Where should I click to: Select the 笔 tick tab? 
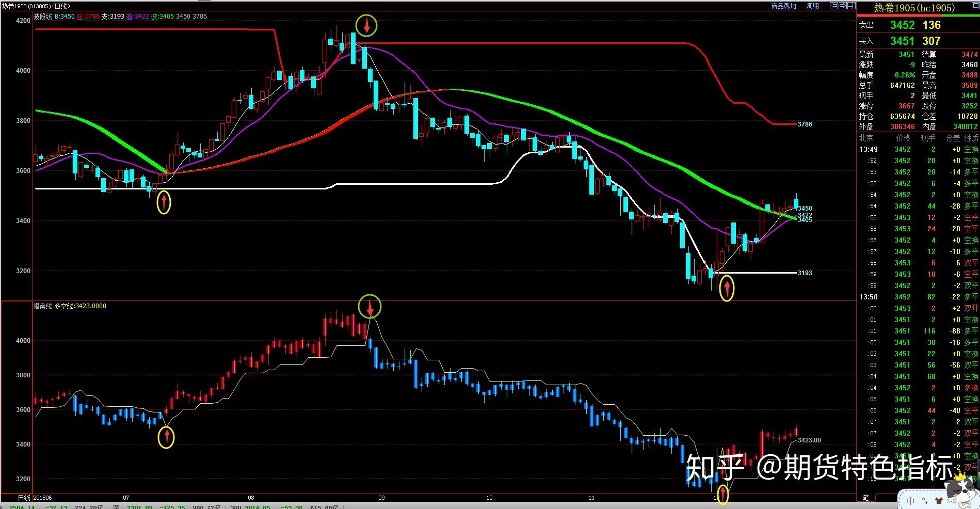(865, 498)
